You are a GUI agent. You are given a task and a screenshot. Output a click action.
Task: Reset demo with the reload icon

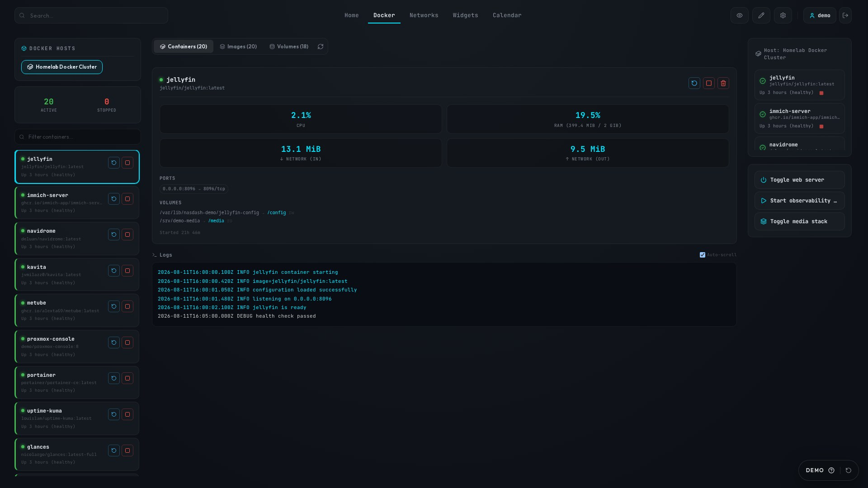(849, 470)
